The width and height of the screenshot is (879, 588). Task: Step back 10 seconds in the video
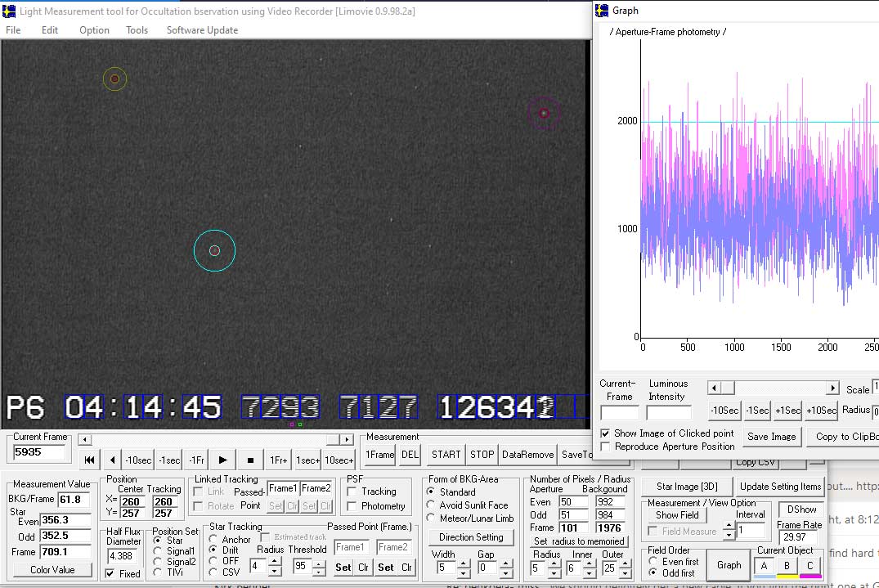138,460
